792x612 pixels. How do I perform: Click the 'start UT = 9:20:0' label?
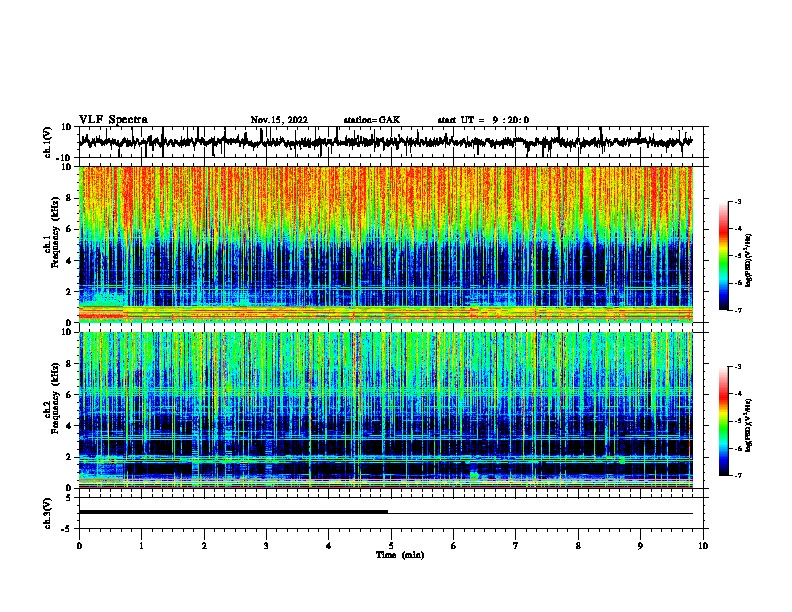[x=483, y=120]
